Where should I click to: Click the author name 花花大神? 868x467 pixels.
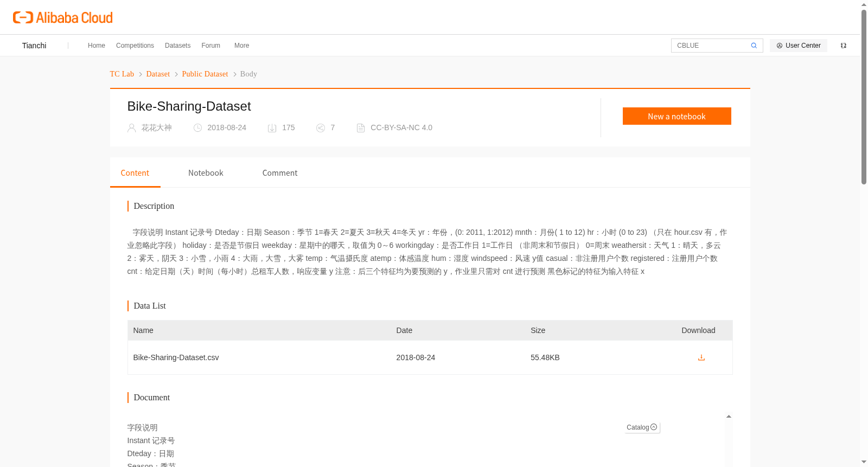(157, 128)
